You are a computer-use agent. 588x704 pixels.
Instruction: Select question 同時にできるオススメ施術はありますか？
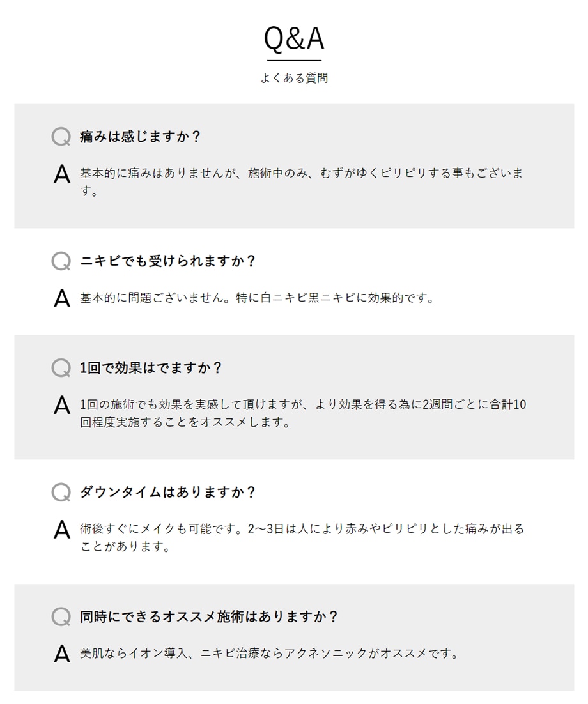[209, 616]
